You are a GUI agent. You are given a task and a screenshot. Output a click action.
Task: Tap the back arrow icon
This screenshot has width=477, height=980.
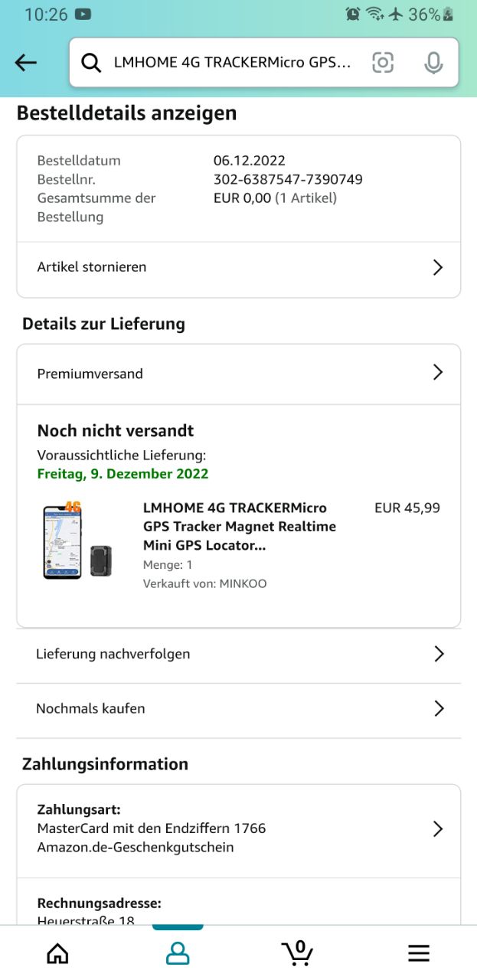coord(26,63)
